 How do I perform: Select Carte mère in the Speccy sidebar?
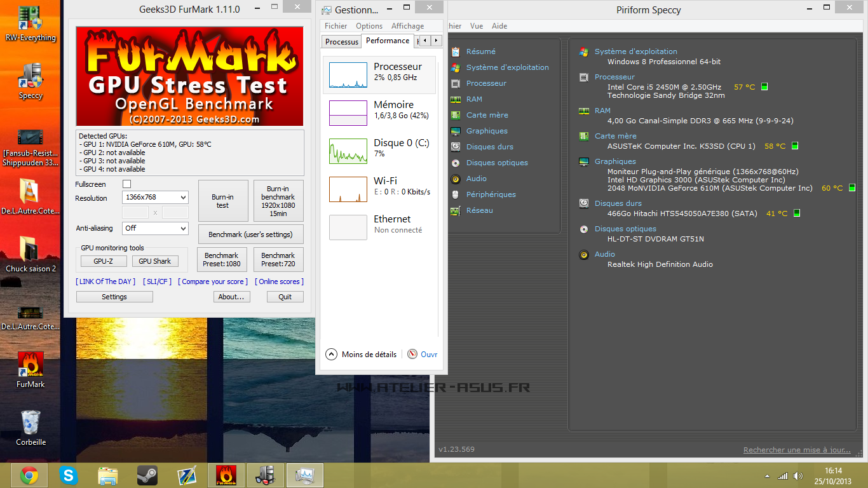click(x=487, y=115)
